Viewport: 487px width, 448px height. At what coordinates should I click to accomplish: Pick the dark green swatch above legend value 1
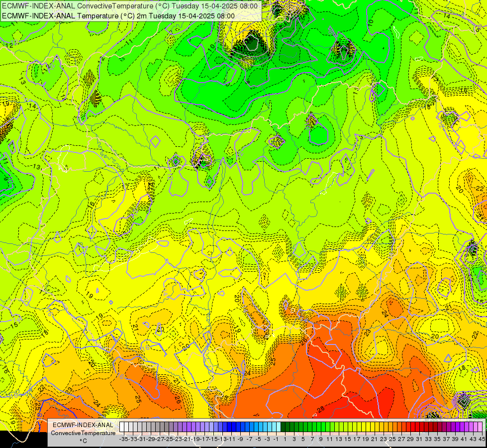(283, 427)
